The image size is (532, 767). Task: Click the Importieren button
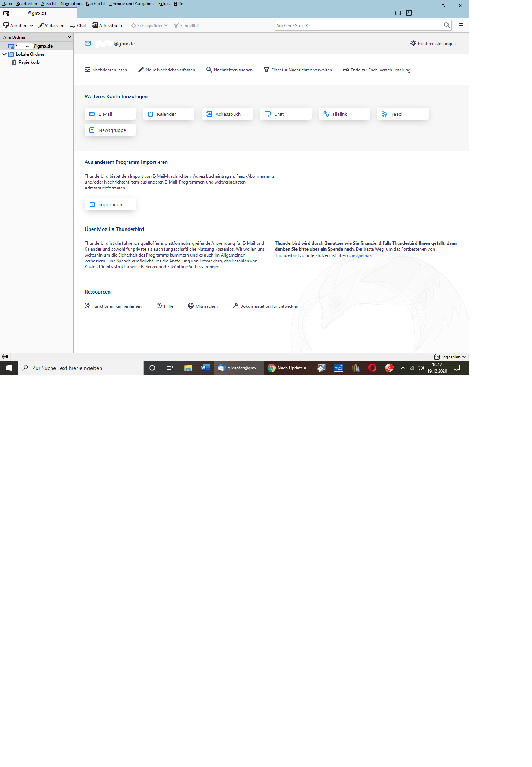click(110, 204)
